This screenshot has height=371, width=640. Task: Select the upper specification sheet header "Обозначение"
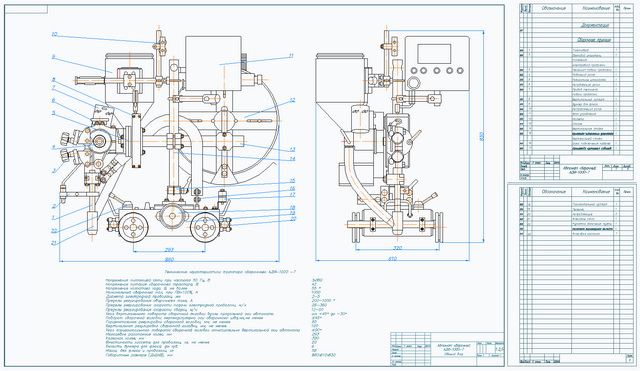pos(553,8)
